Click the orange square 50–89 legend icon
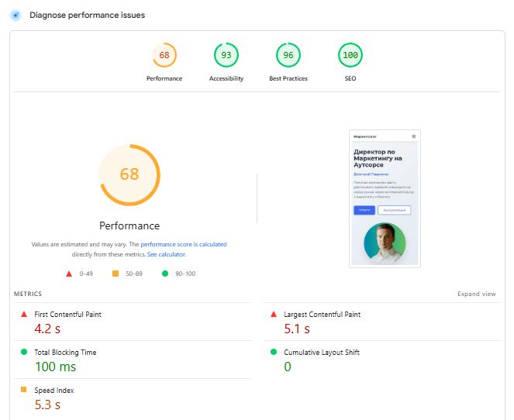 (116, 274)
